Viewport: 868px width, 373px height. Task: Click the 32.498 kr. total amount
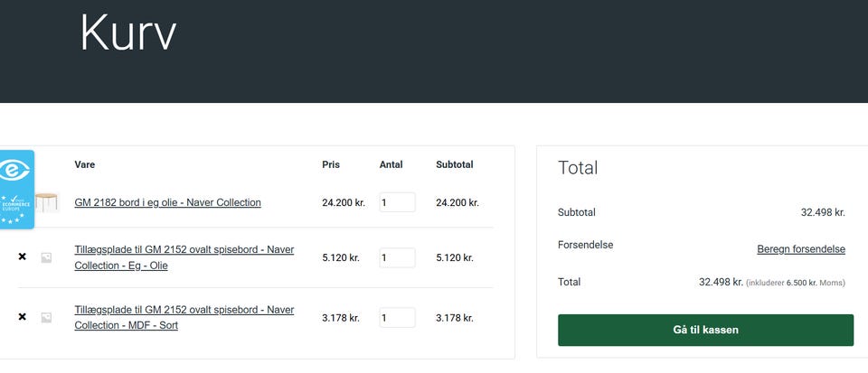[x=721, y=282]
